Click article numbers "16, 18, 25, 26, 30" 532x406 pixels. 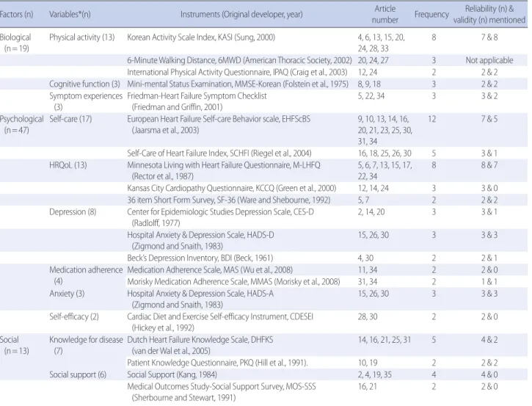(x=385, y=153)
